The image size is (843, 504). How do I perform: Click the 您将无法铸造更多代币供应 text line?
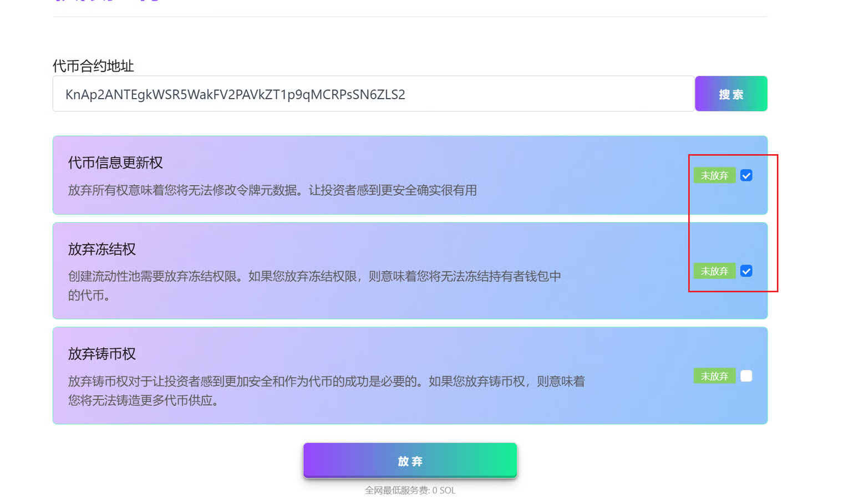pyautogui.click(x=144, y=400)
